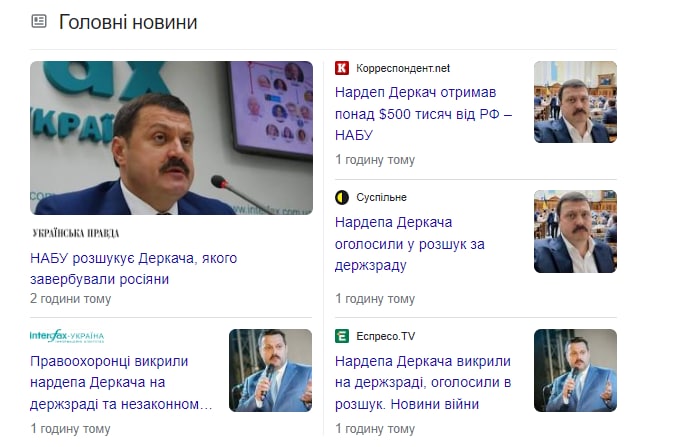
Task: Click the Корреспондент.net red K logo
Action: (342, 68)
